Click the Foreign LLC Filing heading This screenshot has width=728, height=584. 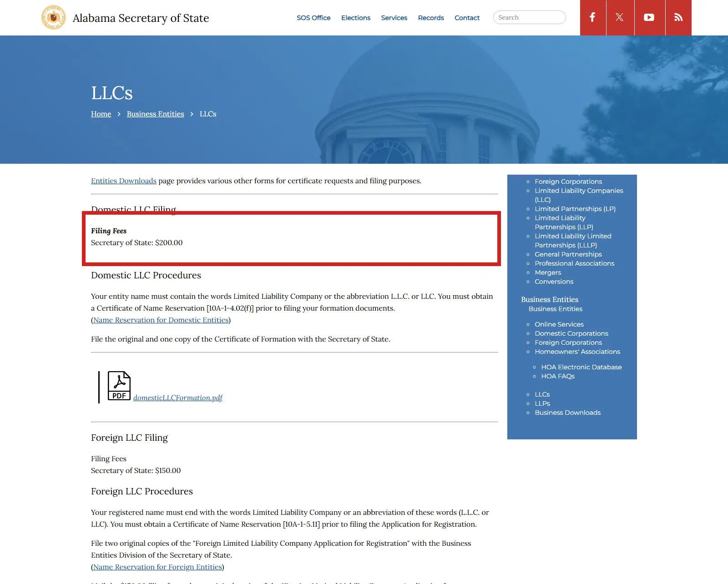coord(129,438)
